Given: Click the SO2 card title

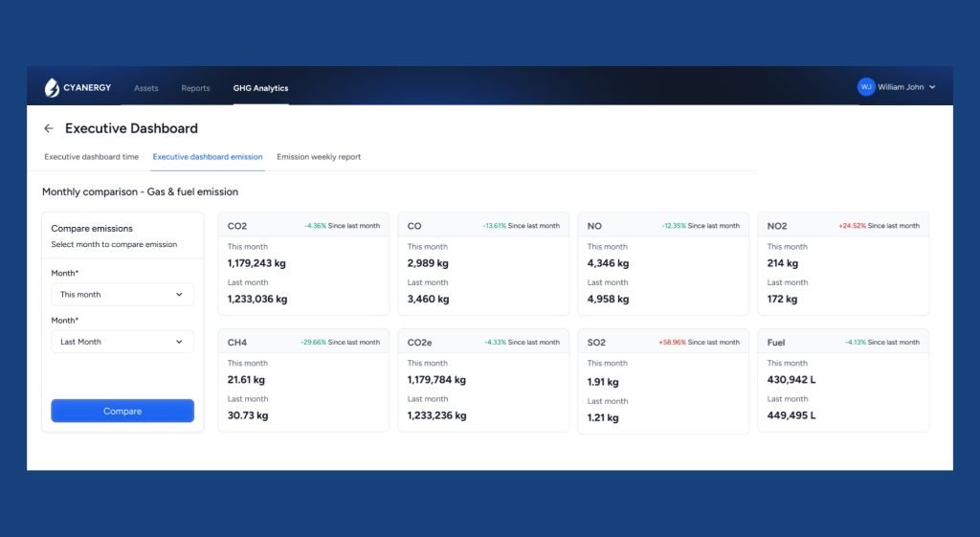Looking at the screenshot, I should tap(596, 342).
